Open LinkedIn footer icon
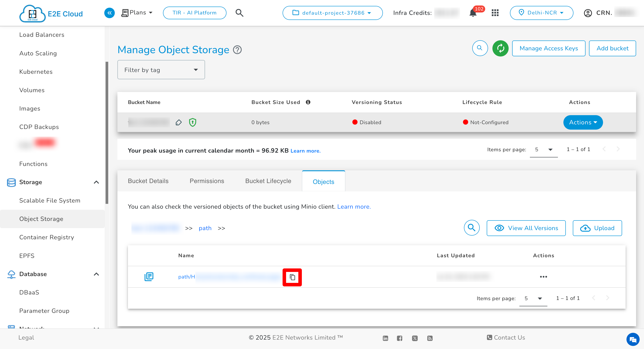Viewport: 644px width, 349px height. point(385,338)
